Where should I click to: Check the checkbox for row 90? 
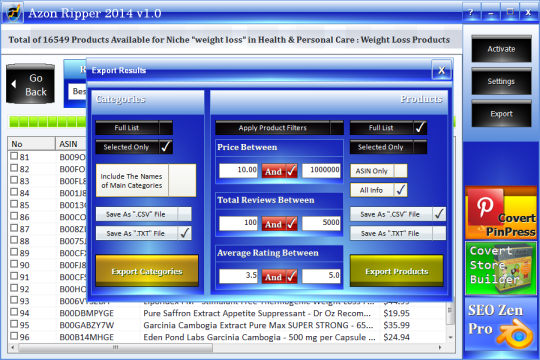pyautogui.click(x=14, y=264)
